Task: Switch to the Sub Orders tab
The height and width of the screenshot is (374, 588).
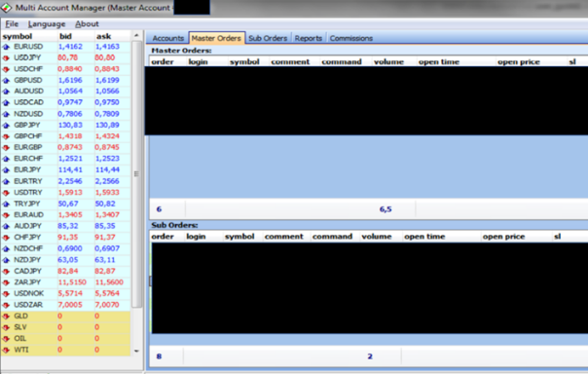Action: (268, 38)
